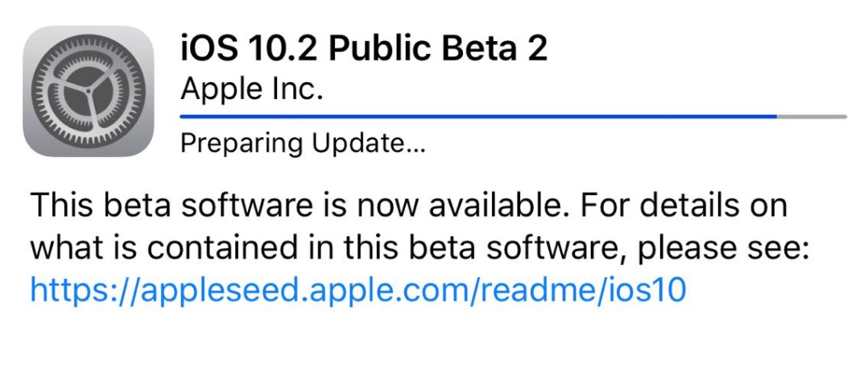The height and width of the screenshot is (377, 868).
Task: Select the iOS 10.2 Public Beta 2 title
Action: (364, 48)
